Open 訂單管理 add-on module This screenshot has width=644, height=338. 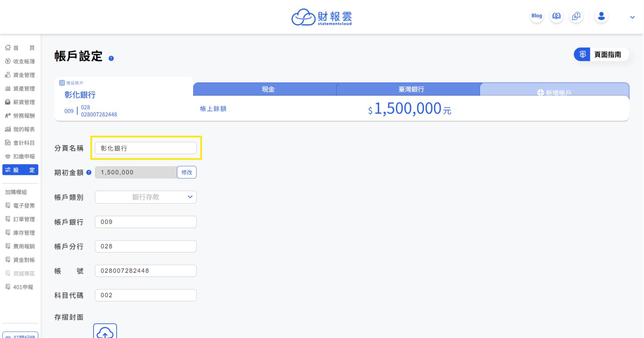click(20, 219)
